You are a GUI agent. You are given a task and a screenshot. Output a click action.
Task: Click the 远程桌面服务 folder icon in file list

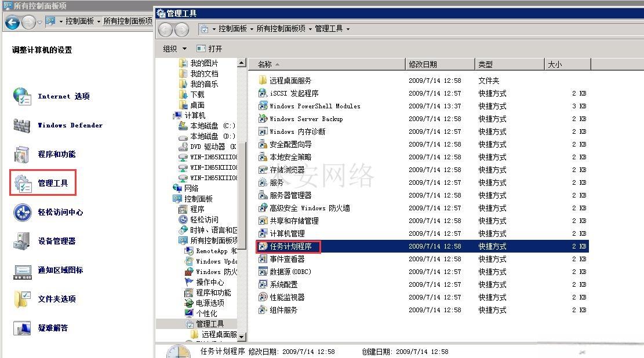pyautogui.click(x=263, y=80)
